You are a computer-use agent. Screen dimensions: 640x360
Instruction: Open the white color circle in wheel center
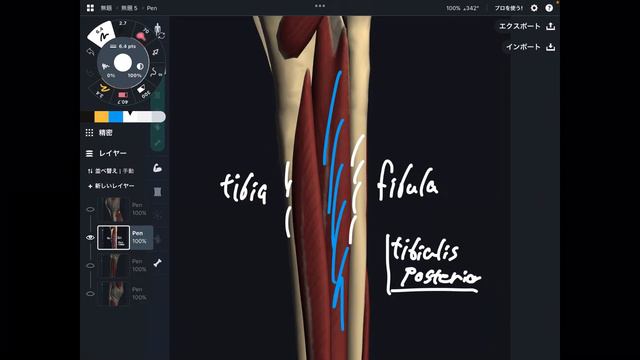click(x=123, y=63)
